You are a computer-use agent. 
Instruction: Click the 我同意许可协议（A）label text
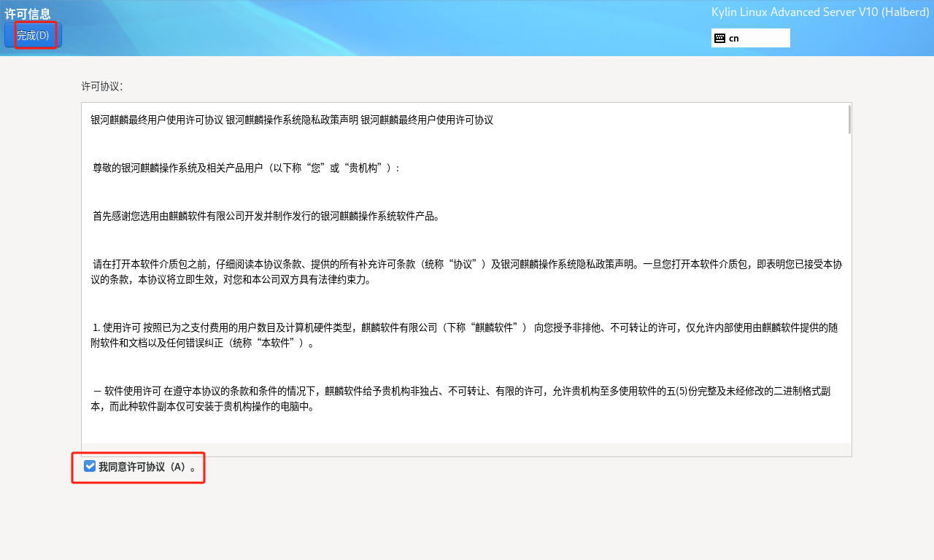click(x=147, y=467)
